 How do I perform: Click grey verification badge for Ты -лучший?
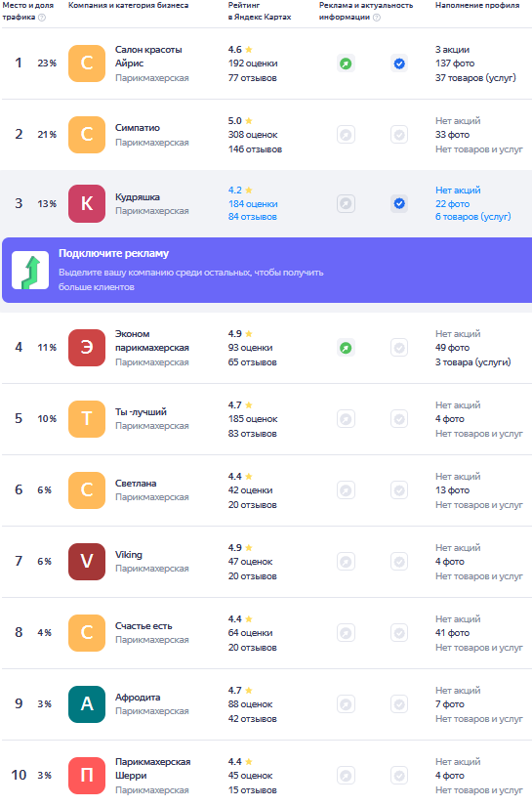coord(399,419)
